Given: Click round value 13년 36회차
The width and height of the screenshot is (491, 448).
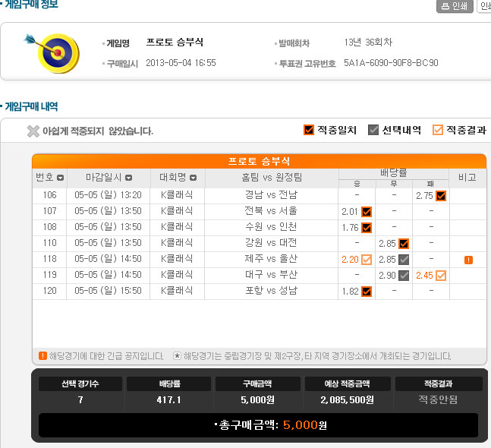Looking at the screenshot, I should coord(368,43).
